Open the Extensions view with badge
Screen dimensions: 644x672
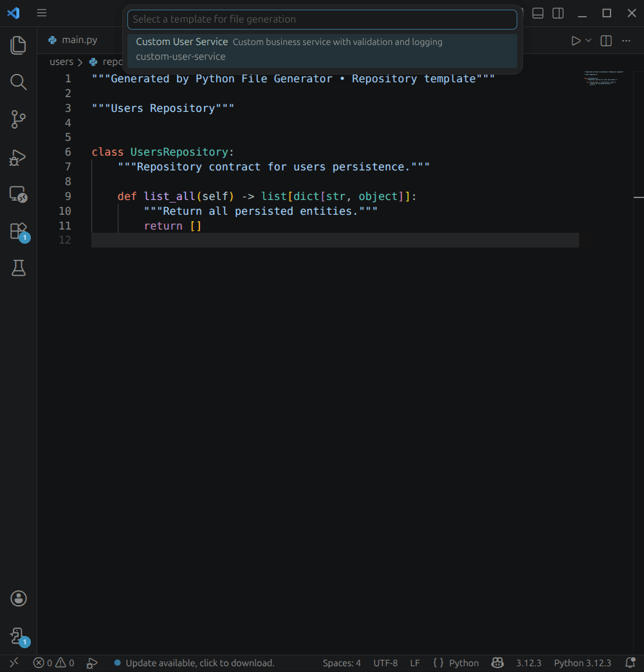click(18, 232)
